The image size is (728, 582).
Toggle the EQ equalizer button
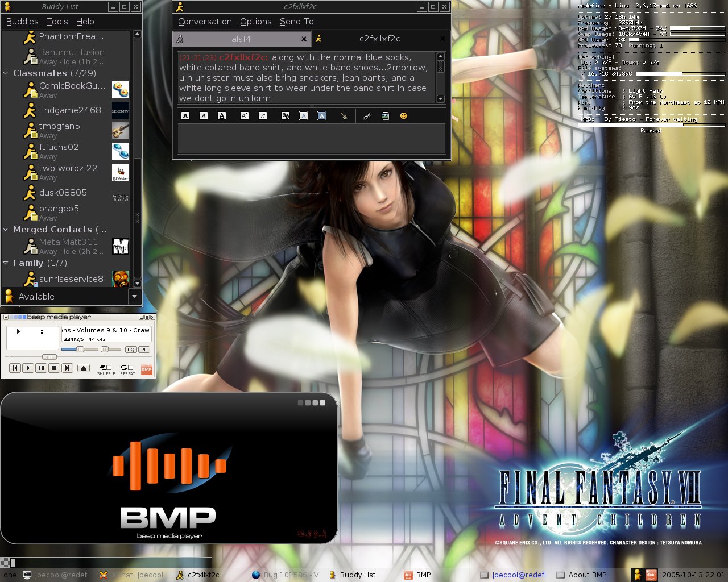(131, 350)
